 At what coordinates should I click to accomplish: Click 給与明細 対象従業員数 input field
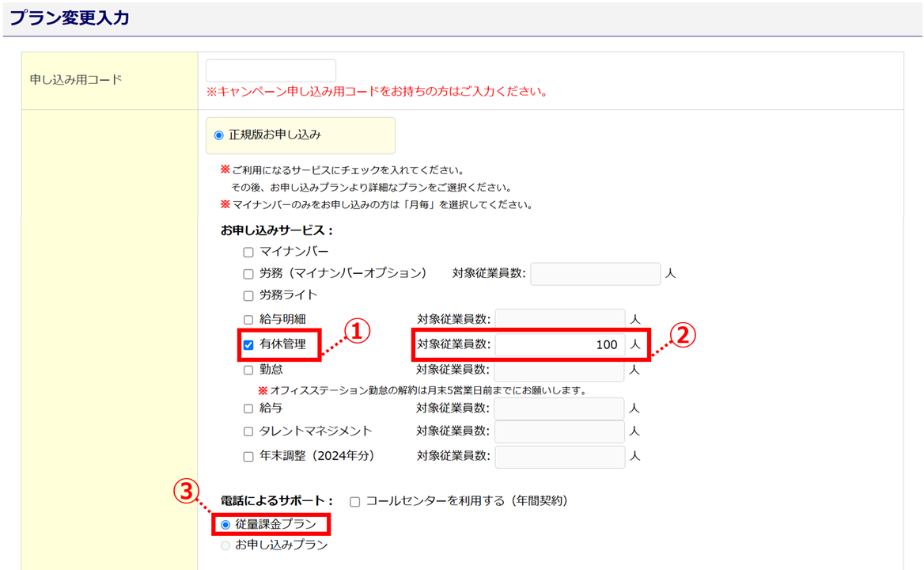[x=560, y=320]
